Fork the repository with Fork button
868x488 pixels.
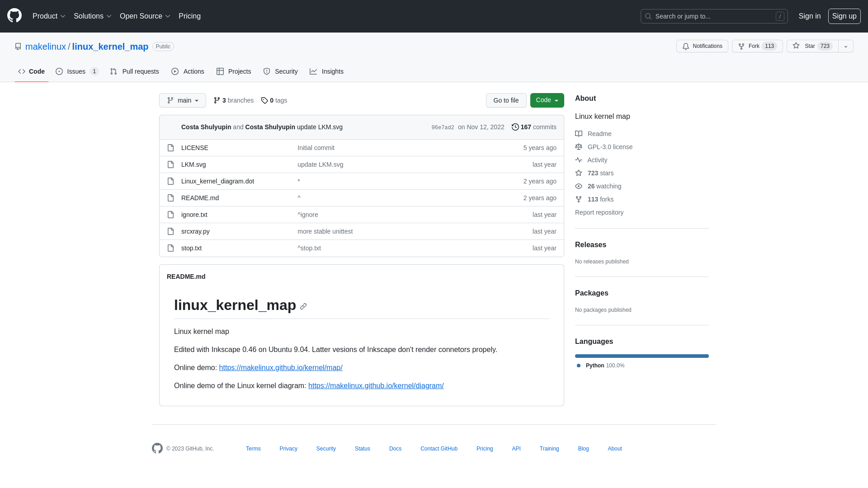click(x=757, y=46)
